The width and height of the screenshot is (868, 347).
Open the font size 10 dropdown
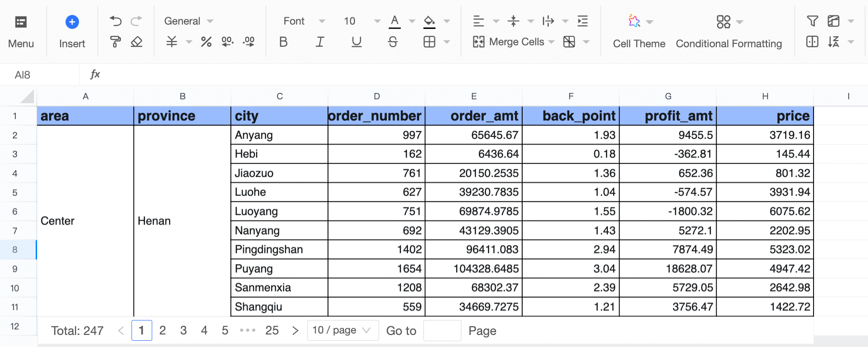tap(362, 21)
